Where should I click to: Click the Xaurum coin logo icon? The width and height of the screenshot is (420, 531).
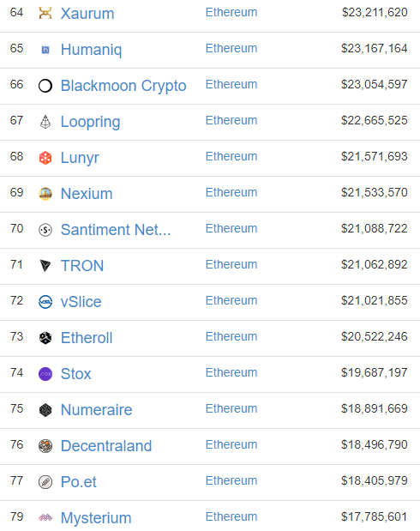tap(45, 13)
